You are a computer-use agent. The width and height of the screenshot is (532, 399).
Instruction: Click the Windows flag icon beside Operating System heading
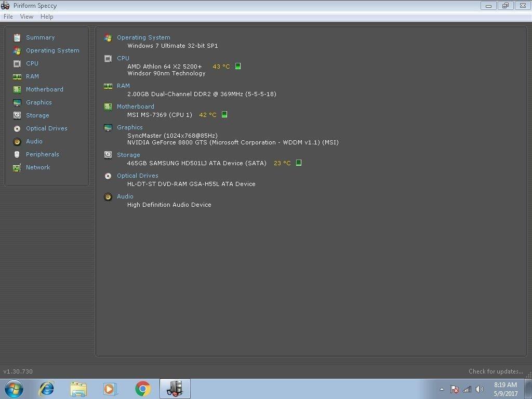(108, 37)
